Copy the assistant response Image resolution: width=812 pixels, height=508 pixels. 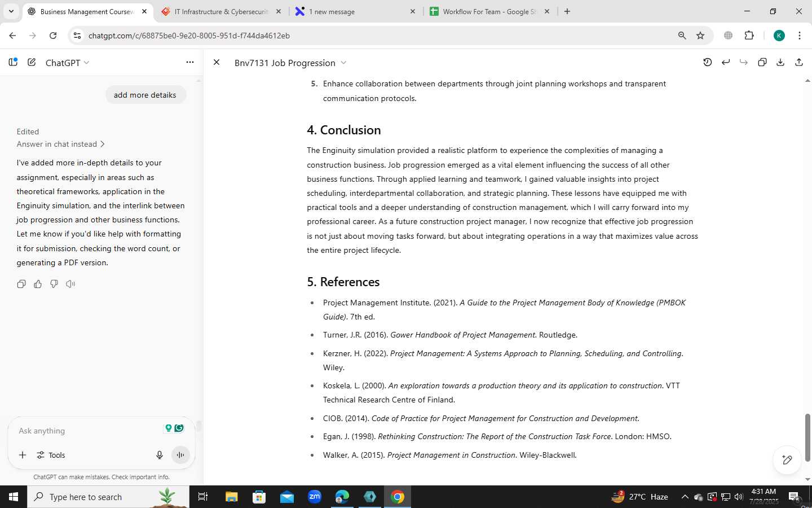21,284
